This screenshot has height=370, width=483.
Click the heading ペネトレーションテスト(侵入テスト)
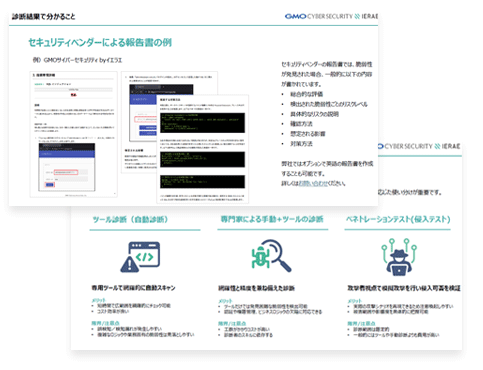coord(398,219)
